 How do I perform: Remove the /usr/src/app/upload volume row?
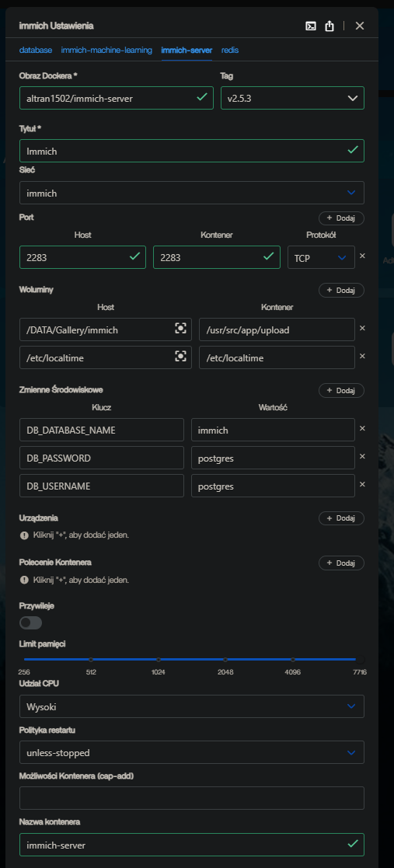coord(362,328)
